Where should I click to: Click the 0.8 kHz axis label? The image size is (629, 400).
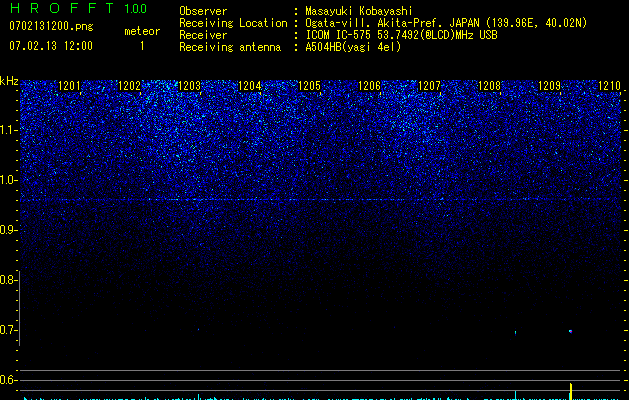[8, 280]
